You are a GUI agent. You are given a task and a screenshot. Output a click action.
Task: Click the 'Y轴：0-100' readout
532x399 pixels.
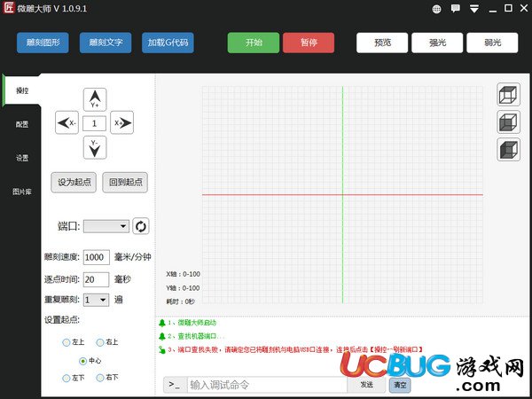tap(184, 288)
